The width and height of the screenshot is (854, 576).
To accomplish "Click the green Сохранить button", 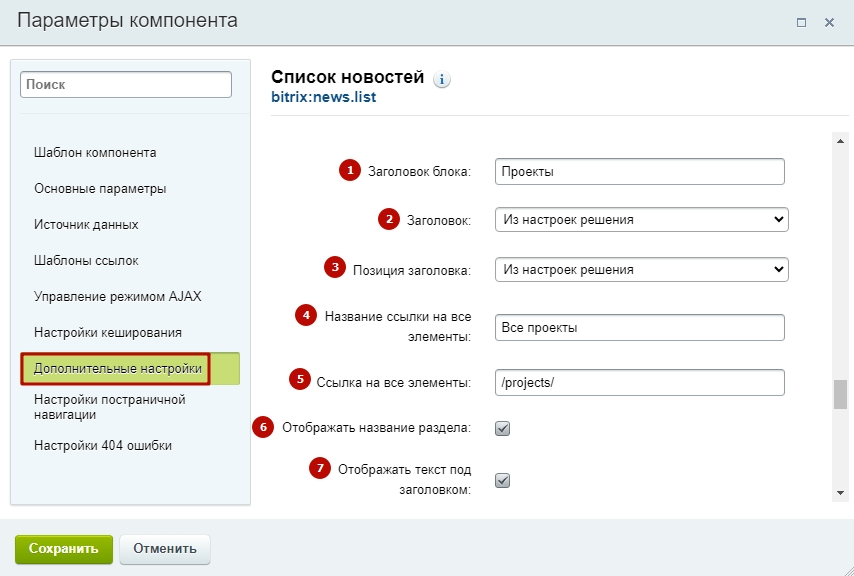I will pos(64,549).
